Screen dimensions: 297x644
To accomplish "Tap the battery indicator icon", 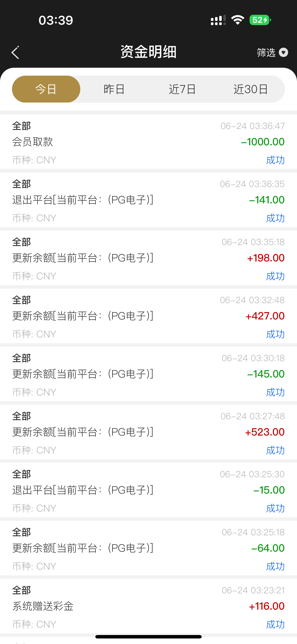I will pos(260,20).
